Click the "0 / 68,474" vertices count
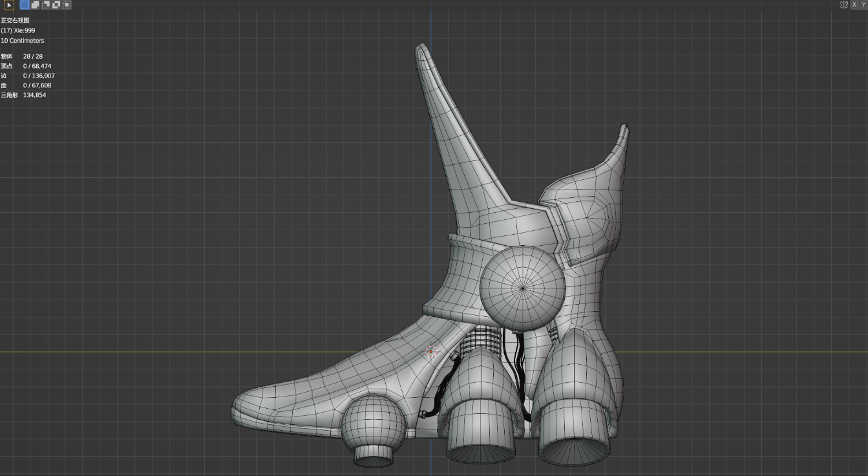The image size is (868, 476). pyautogui.click(x=37, y=67)
